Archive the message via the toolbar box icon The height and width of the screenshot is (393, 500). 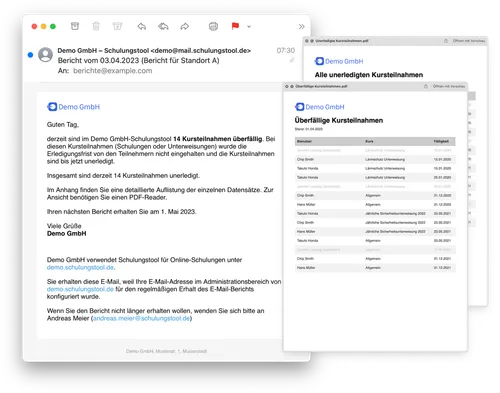(75, 26)
